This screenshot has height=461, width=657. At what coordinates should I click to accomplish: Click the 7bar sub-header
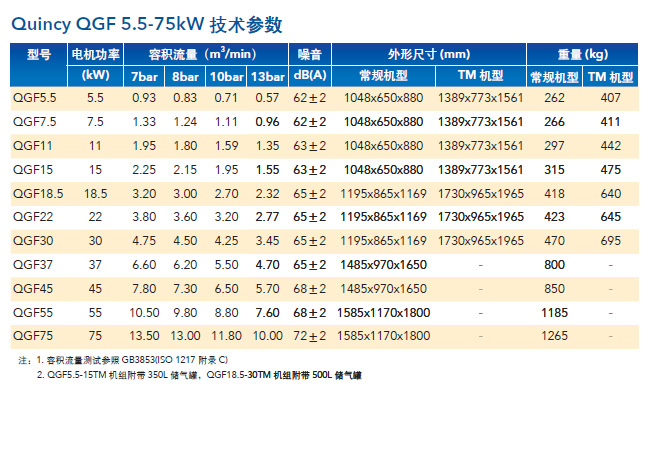point(144,77)
